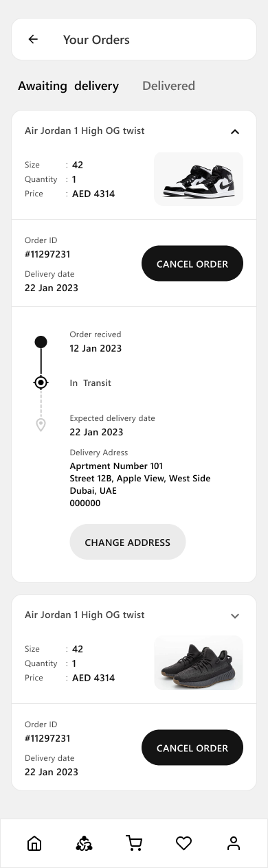Cancel the first Air Jordan order
The image size is (268, 868).
coord(192,264)
